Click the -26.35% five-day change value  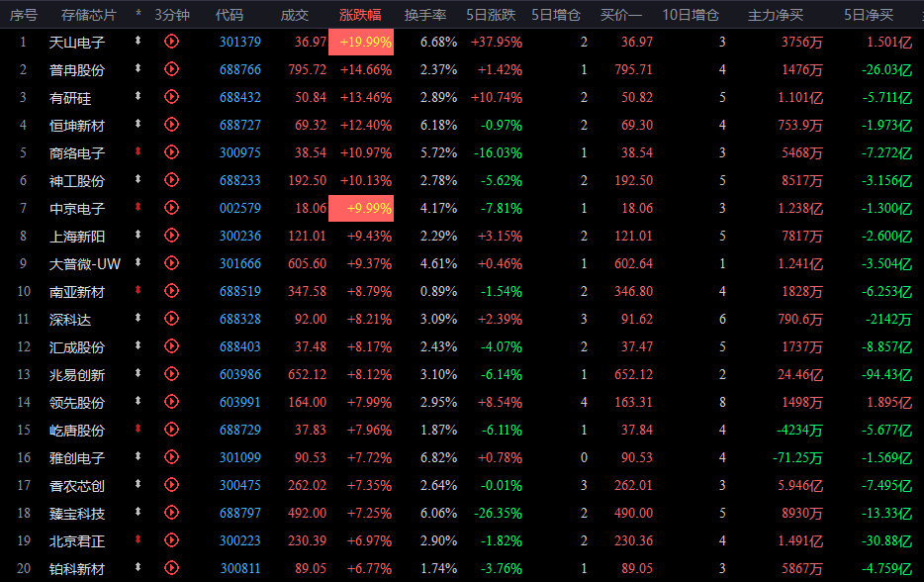click(497, 513)
